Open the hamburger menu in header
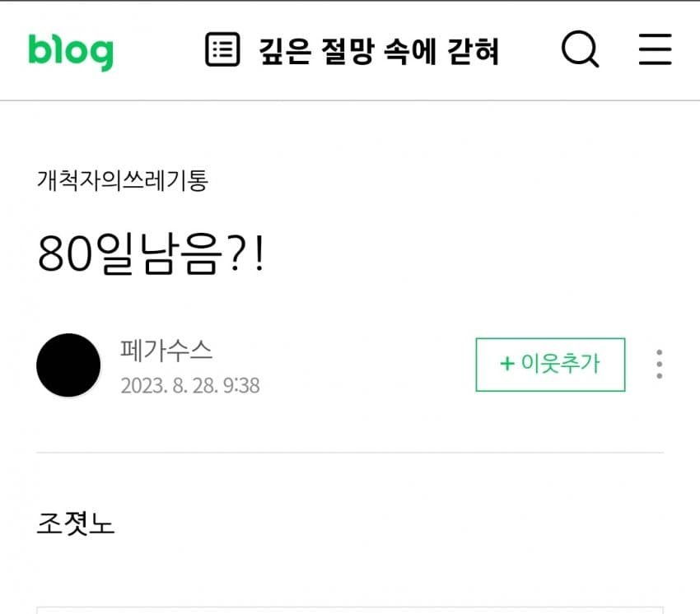 click(x=655, y=49)
